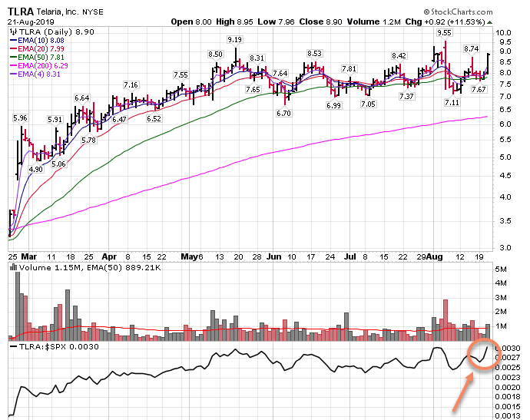The image size is (530, 420).
Task: Click the EMA(10) 8.08 legend text
Action: point(41,40)
